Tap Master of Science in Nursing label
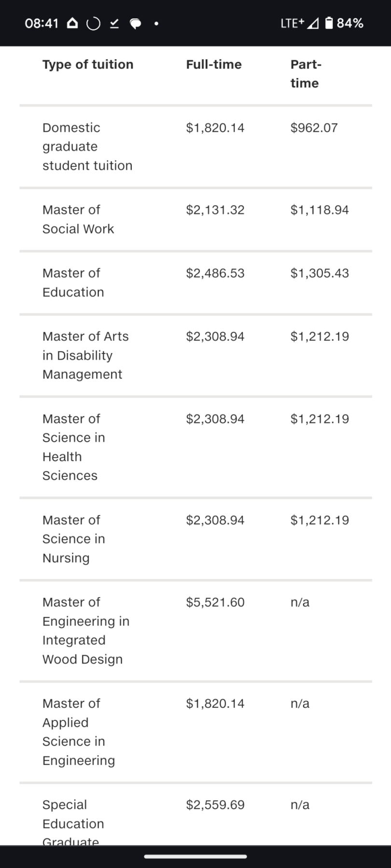The image size is (391, 868). (x=73, y=539)
